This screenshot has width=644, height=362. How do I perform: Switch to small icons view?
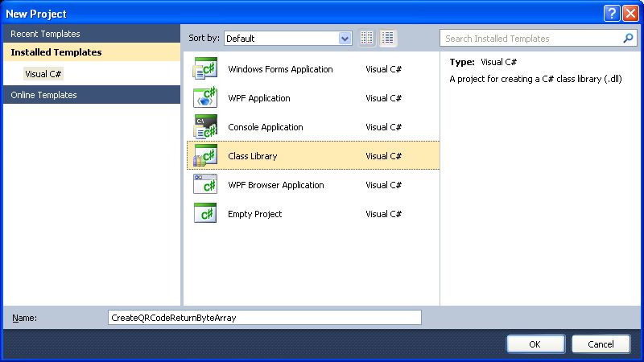tap(367, 38)
